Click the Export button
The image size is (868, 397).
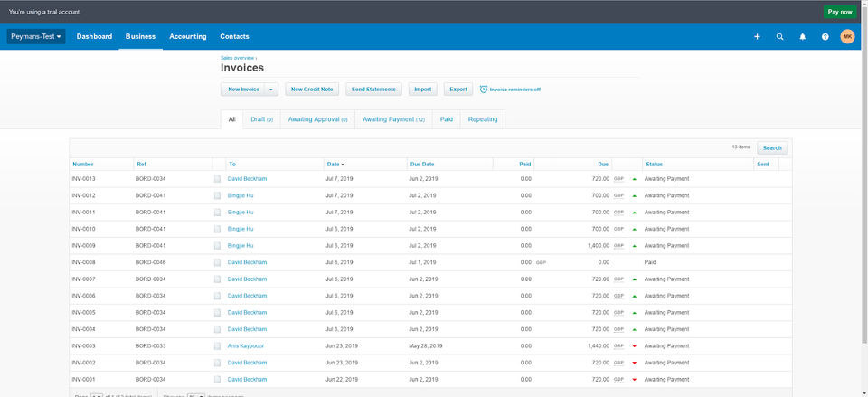pos(458,90)
